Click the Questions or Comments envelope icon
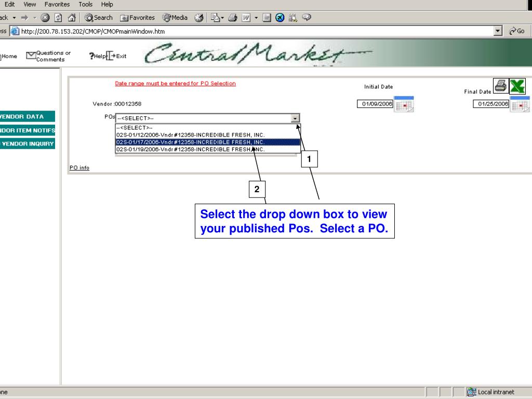This screenshot has width=532, height=399. click(x=31, y=56)
